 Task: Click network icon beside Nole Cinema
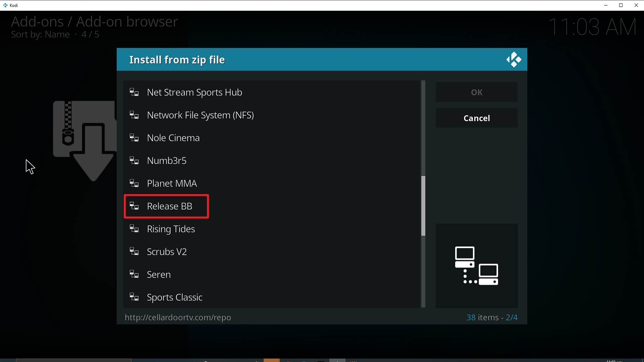click(135, 138)
